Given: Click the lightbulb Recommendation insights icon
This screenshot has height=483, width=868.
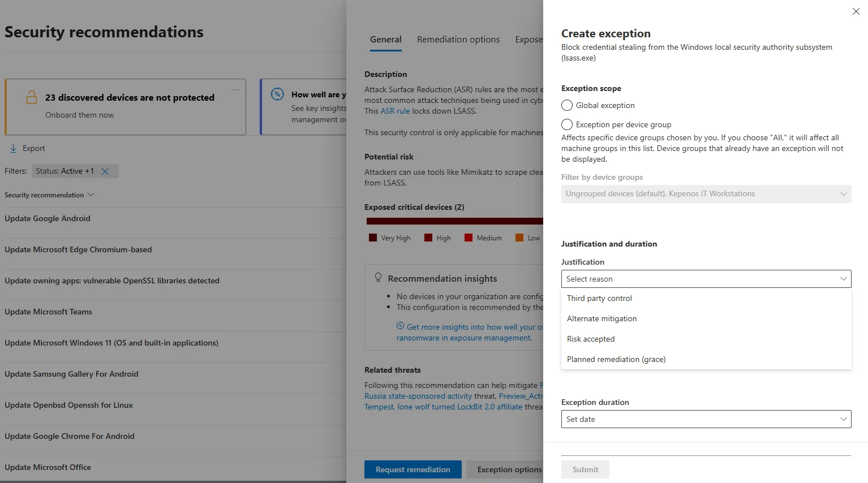Looking at the screenshot, I should pyautogui.click(x=379, y=277).
